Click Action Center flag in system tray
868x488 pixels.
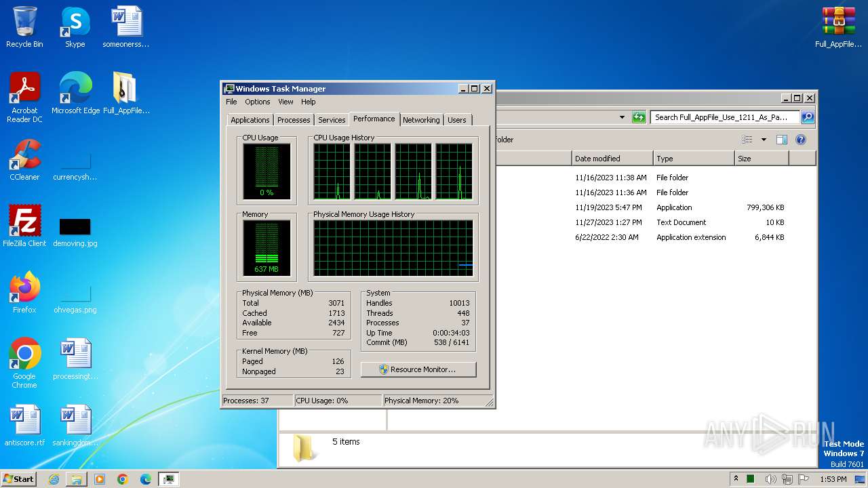803,479
